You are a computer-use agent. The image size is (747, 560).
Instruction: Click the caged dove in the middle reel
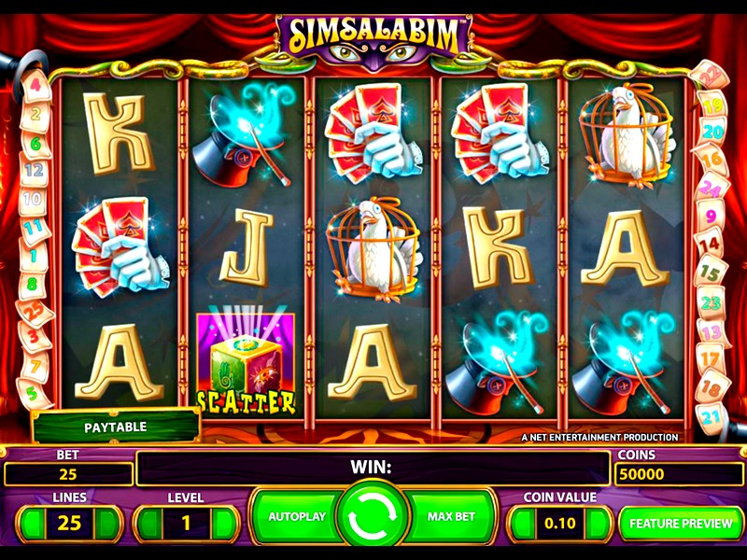pyautogui.click(x=373, y=250)
